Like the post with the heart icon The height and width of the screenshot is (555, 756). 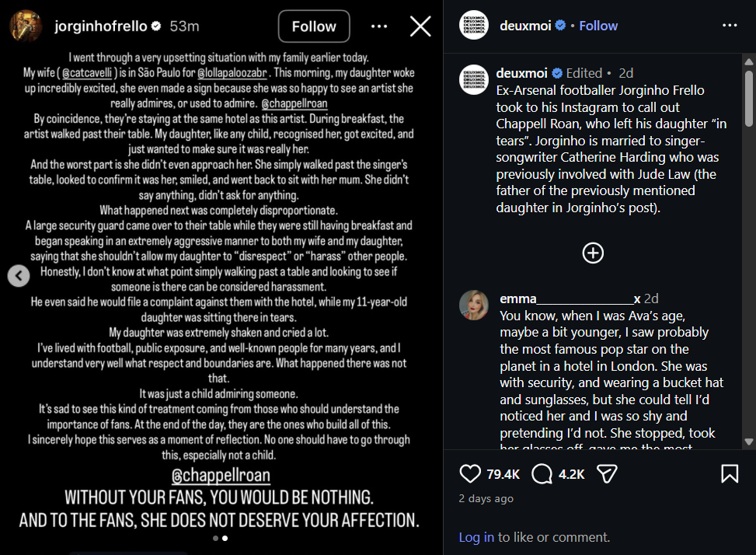[x=470, y=473]
